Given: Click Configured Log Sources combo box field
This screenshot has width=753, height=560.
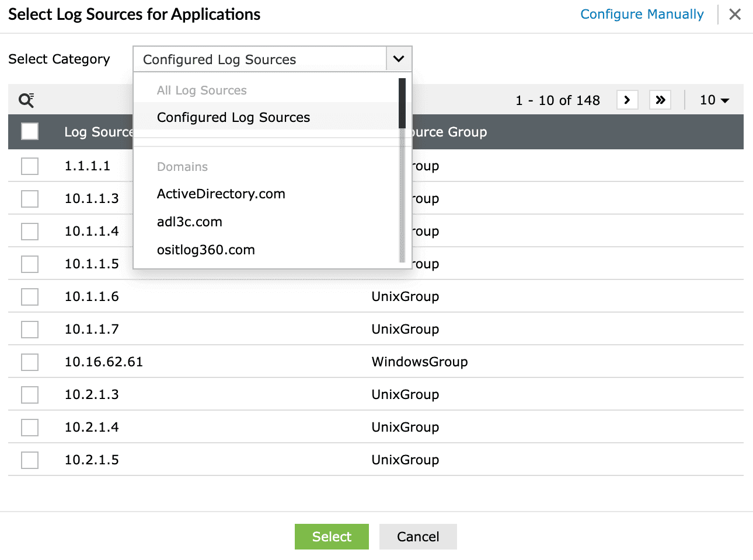Looking at the screenshot, I should coord(260,60).
